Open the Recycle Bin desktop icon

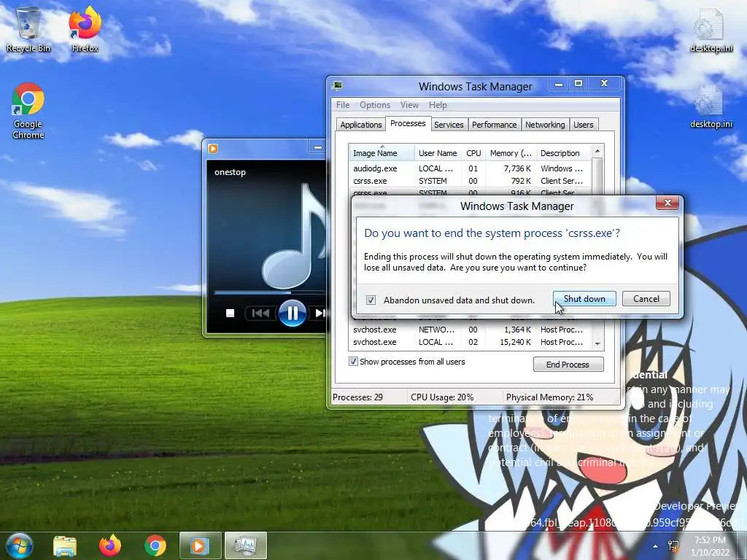tap(28, 29)
